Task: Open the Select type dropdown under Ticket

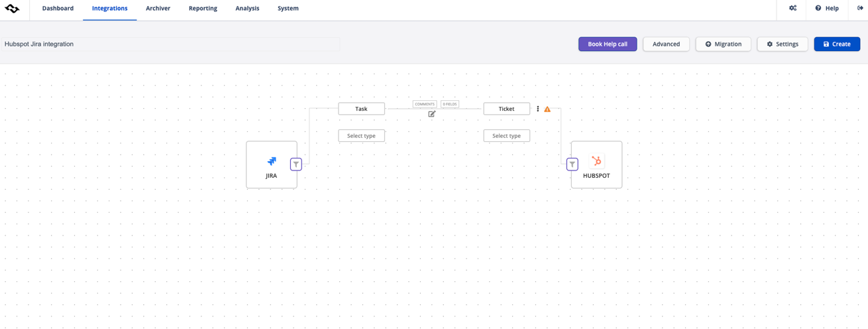Action: pos(506,136)
